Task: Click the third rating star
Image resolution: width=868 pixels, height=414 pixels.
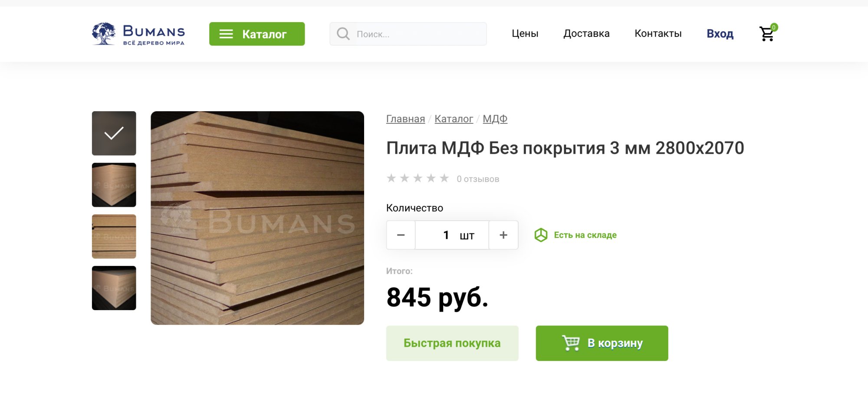Action: tap(418, 178)
